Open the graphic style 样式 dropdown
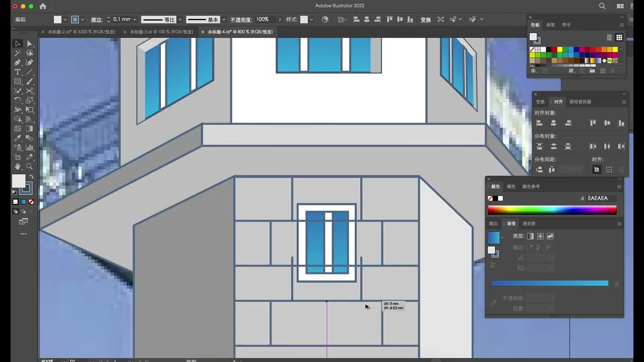The image size is (644, 362). [x=311, y=20]
